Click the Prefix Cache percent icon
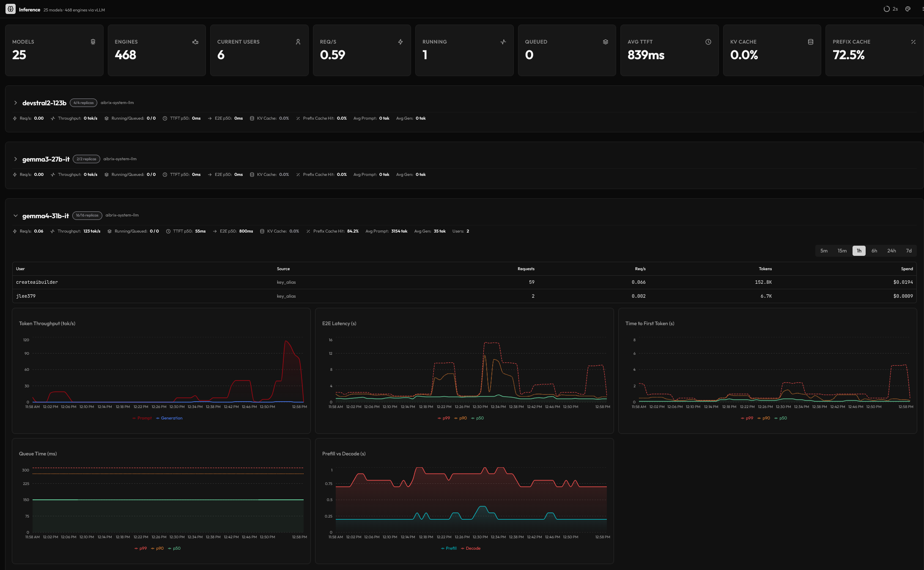The image size is (924, 570). [913, 42]
